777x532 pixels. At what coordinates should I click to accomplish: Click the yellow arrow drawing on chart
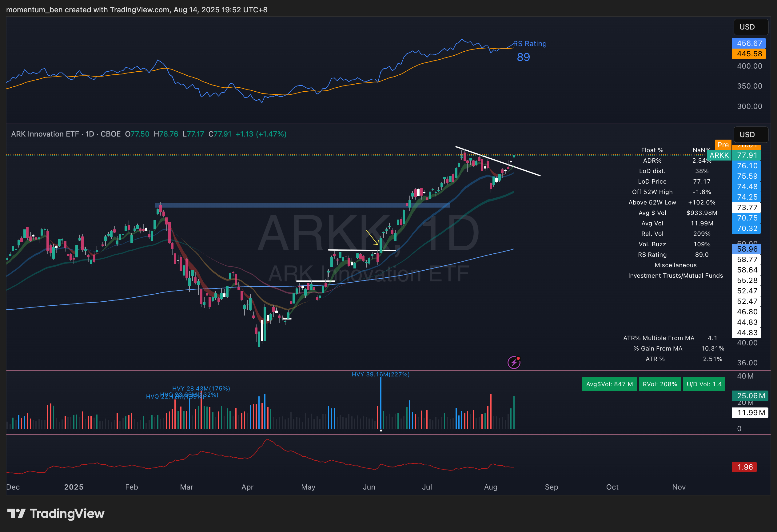[372, 237]
